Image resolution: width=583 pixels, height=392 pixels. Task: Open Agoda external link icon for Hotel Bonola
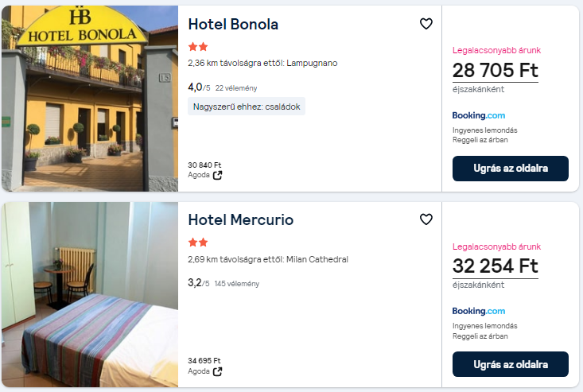point(217,175)
